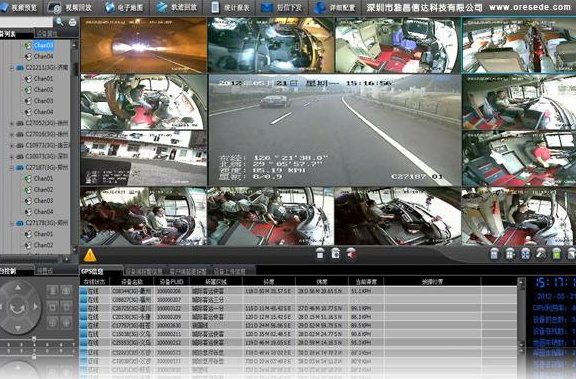Click the yellow warning triangle alarm icon
The width and height of the screenshot is (576, 379).
(90, 255)
